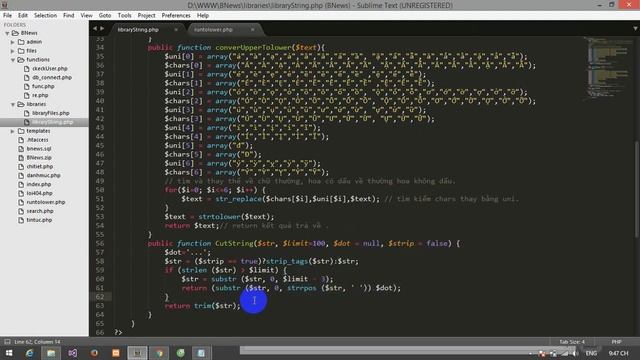Click the templates folder icon

coord(21,131)
